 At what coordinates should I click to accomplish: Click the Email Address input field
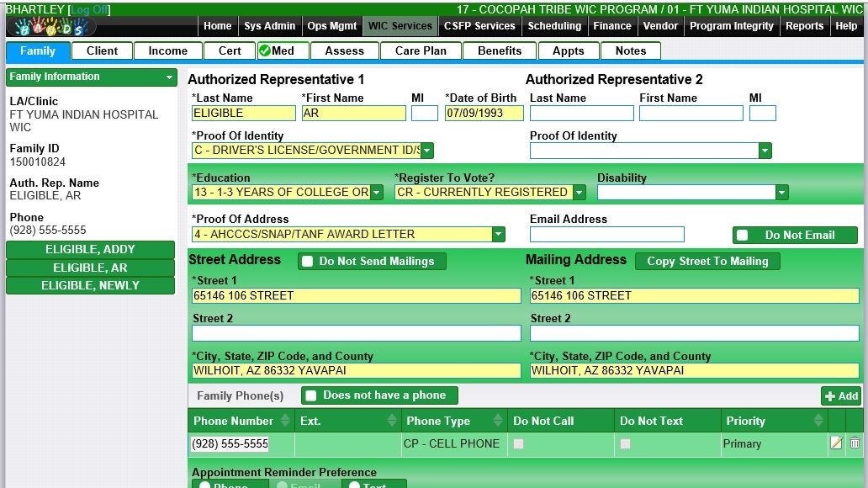click(x=606, y=235)
